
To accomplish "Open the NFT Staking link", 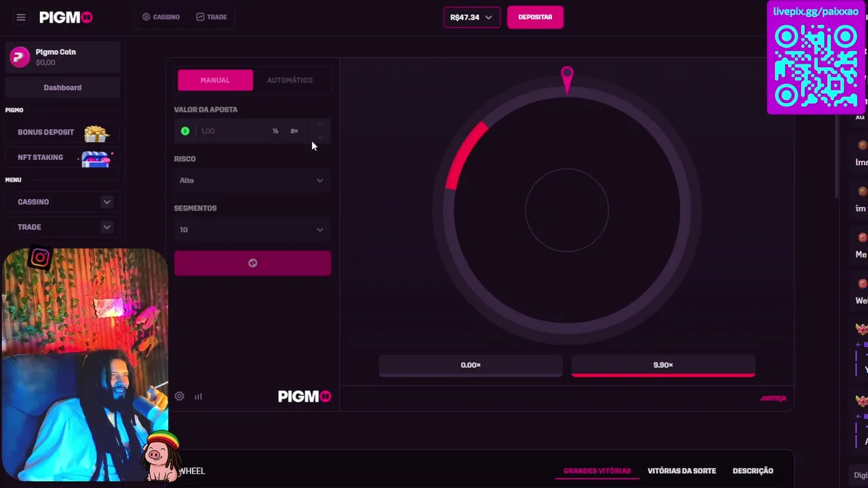I will 40,157.
